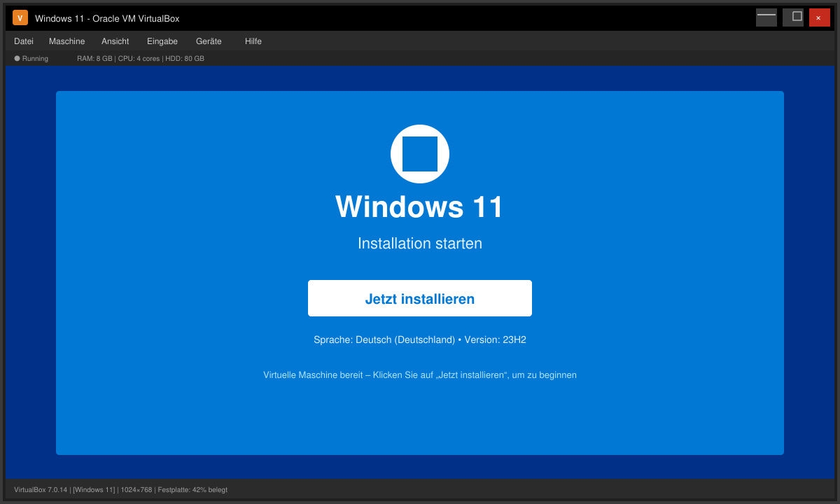Open the Geräte menu

click(x=209, y=41)
